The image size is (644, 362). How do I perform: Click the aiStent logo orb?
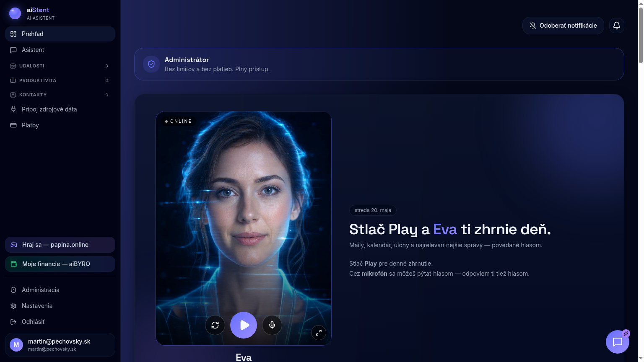point(15,13)
